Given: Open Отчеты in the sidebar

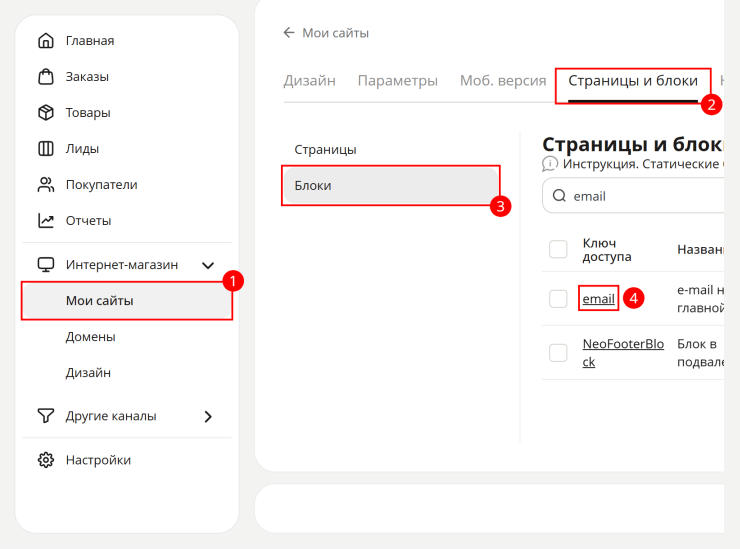Looking at the screenshot, I should tap(127, 220).
